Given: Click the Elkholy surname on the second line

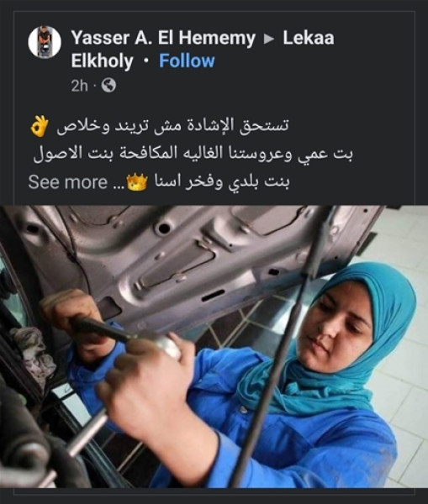Looking at the screenshot, I should (102, 61).
